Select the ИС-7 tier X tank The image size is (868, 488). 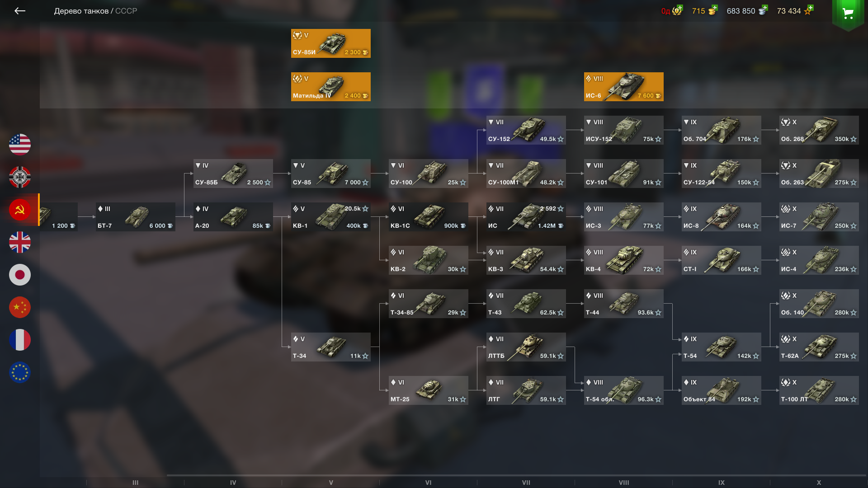[819, 217]
